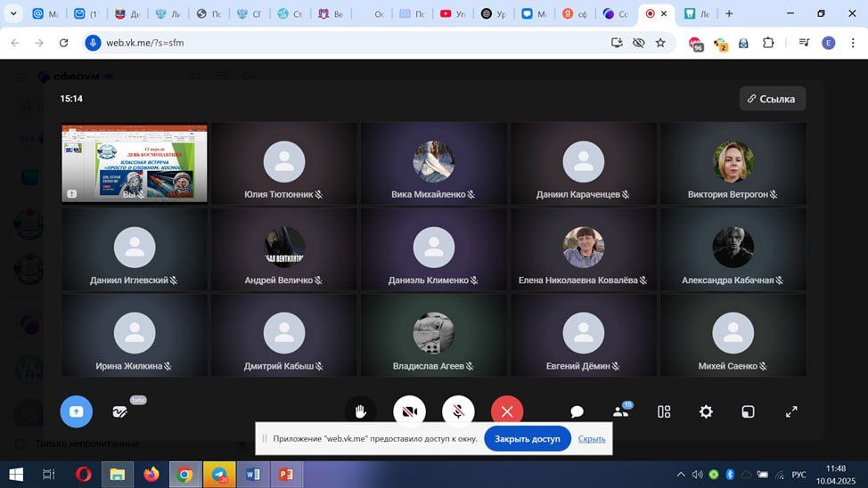The width and height of the screenshot is (868, 488).
Task: Expand the browser tab search dropdown
Action: click(13, 14)
